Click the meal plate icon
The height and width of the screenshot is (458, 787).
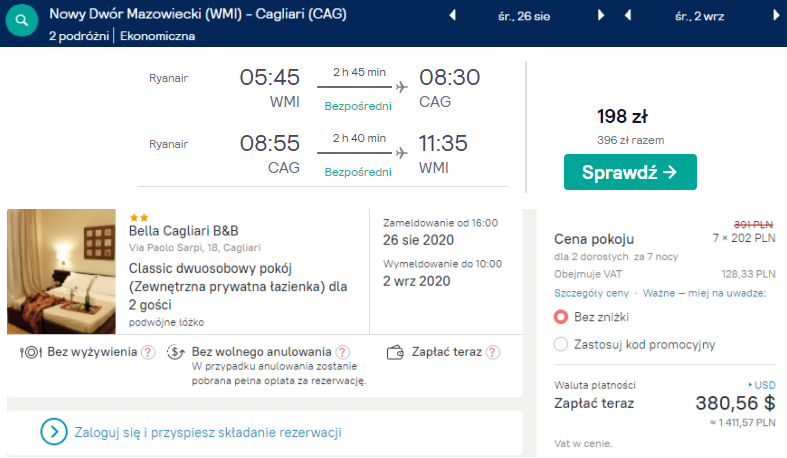click(31, 353)
